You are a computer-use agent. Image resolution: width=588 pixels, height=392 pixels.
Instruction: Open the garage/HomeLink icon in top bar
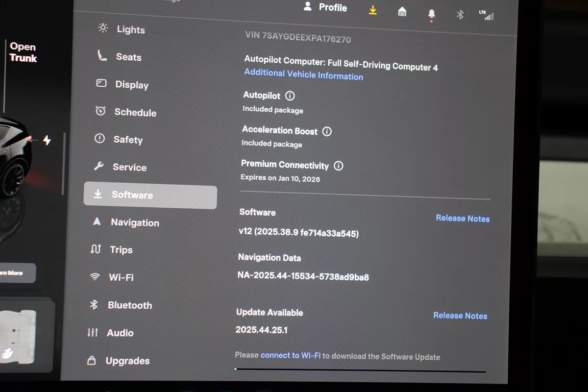[402, 12]
